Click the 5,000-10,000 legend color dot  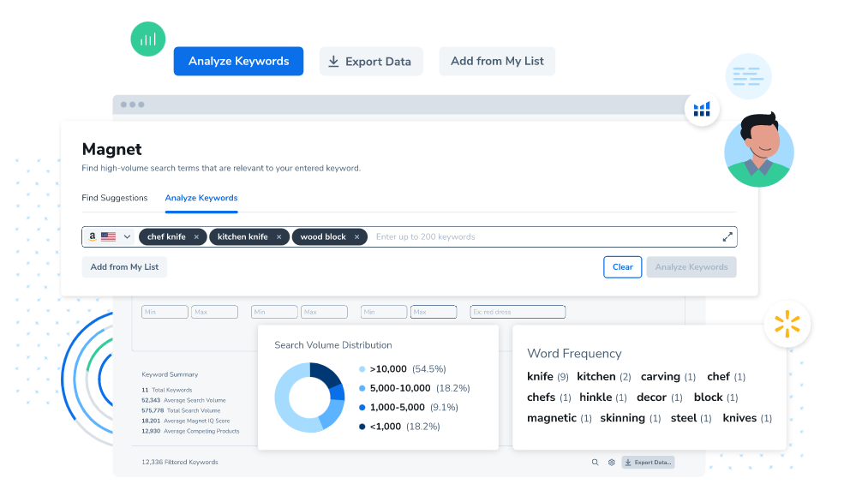coord(362,389)
